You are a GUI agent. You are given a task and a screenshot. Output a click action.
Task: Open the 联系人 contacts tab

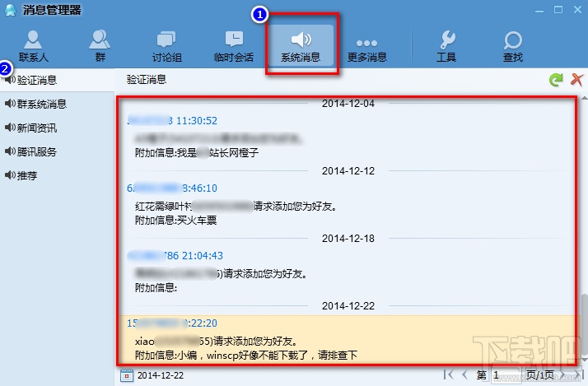click(33, 46)
